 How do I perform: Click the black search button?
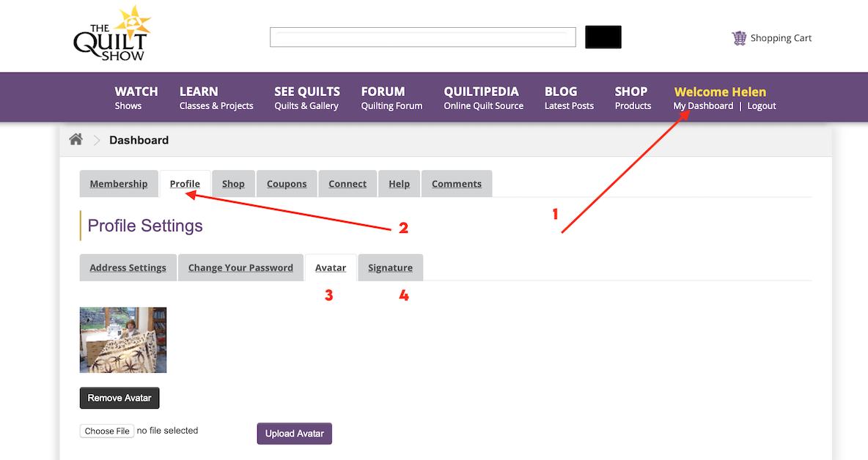(x=603, y=37)
